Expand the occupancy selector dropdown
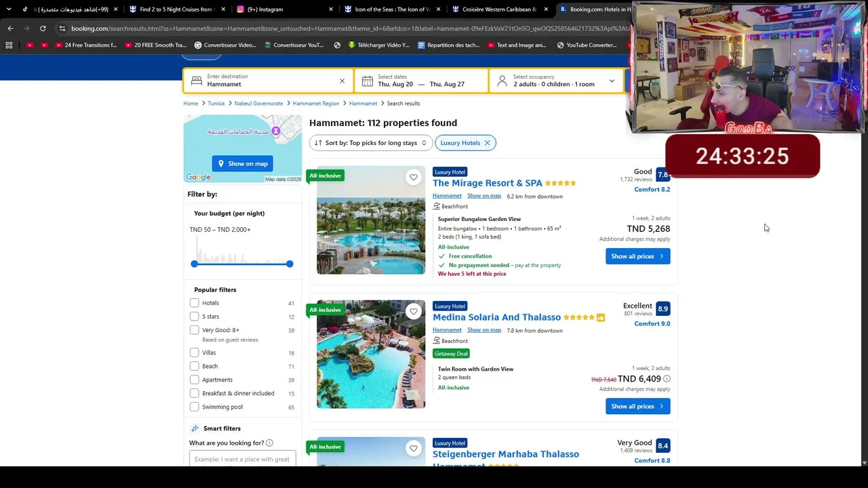Image resolution: width=868 pixels, height=488 pixels. tap(612, 81)
